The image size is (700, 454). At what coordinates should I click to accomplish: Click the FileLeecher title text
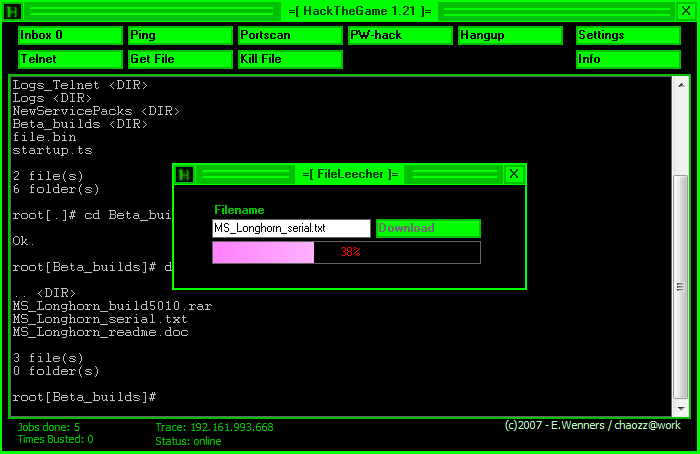click(350, 174)
